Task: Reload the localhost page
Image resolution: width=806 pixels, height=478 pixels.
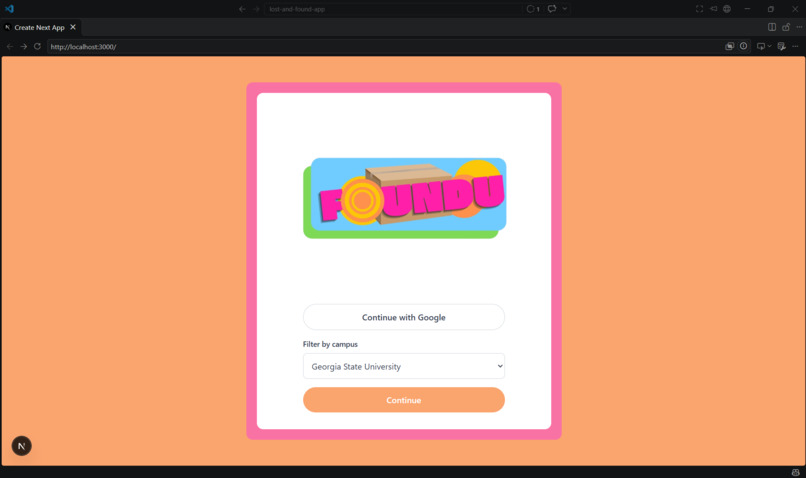Action: click(38, 46)
